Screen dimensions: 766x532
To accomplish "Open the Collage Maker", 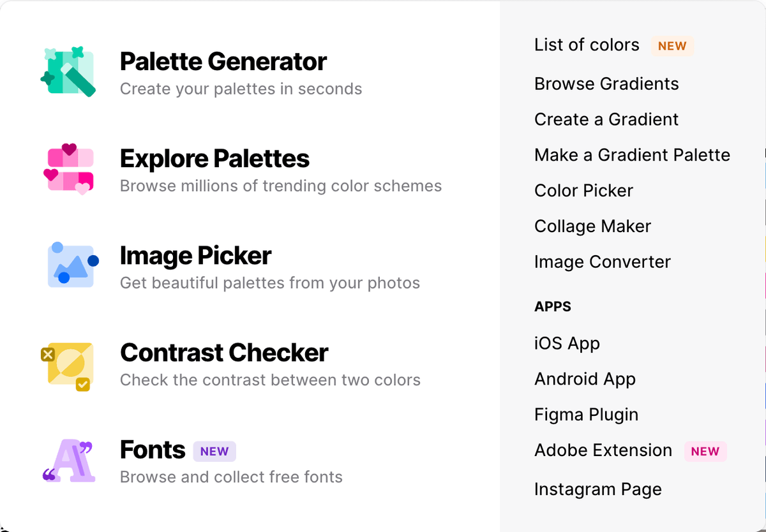I will point(592,226).
